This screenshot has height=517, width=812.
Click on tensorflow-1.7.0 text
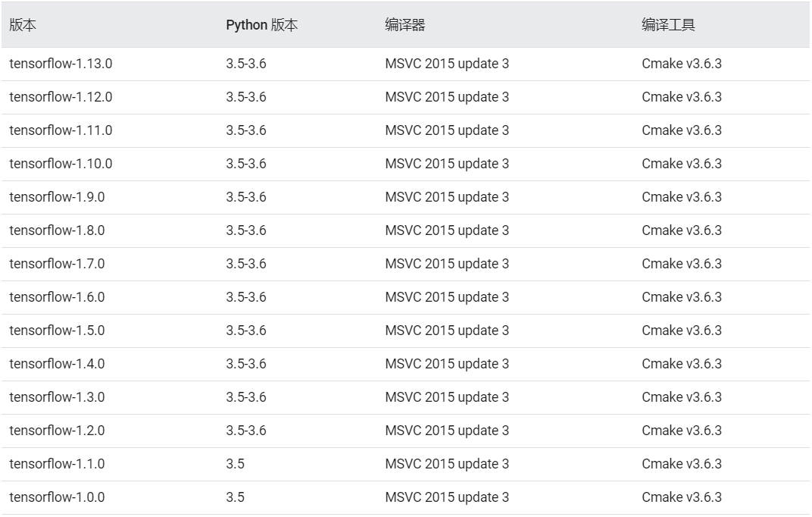pyautogui.click(x=57, y=264)
